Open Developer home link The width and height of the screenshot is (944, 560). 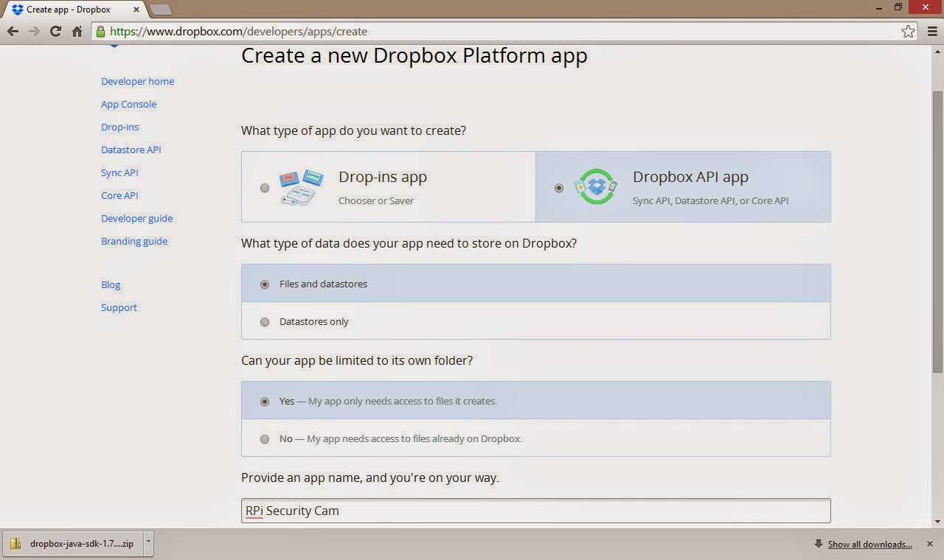(x=138, y=81)
